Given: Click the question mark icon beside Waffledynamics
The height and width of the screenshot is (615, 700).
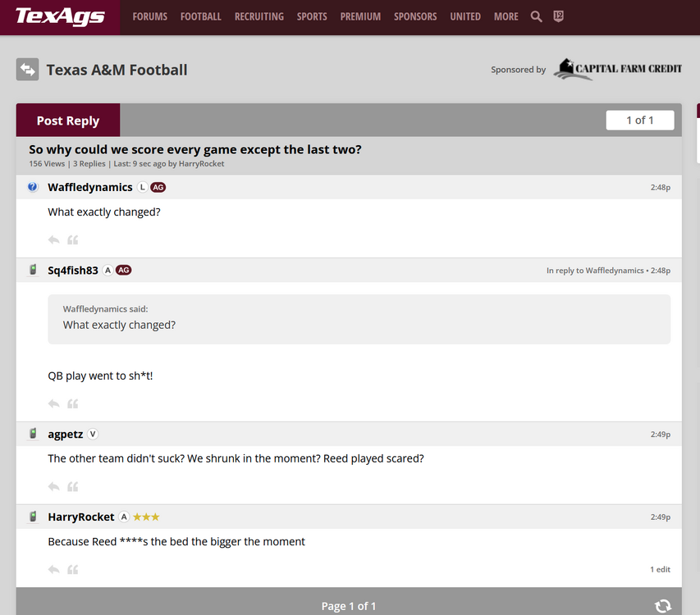Looking at the screenshot, I should [33, 187].
